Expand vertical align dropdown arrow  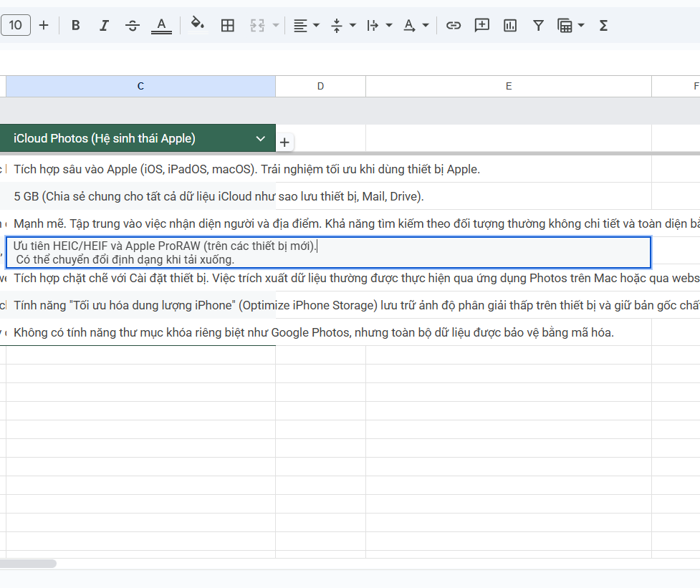click(x=353, y=26)
